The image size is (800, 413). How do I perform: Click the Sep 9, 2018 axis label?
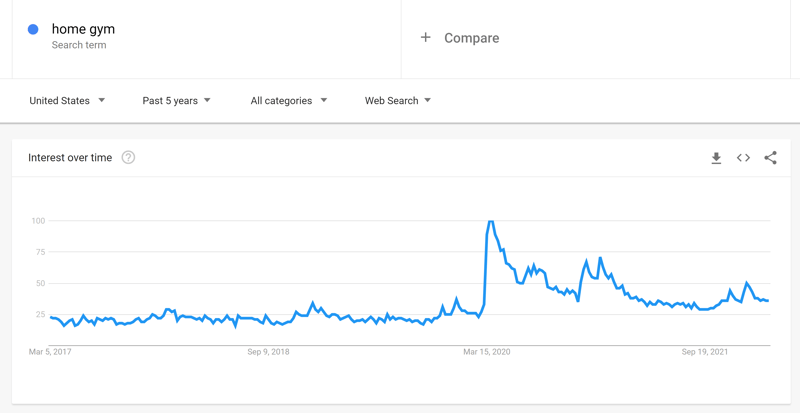267,352
